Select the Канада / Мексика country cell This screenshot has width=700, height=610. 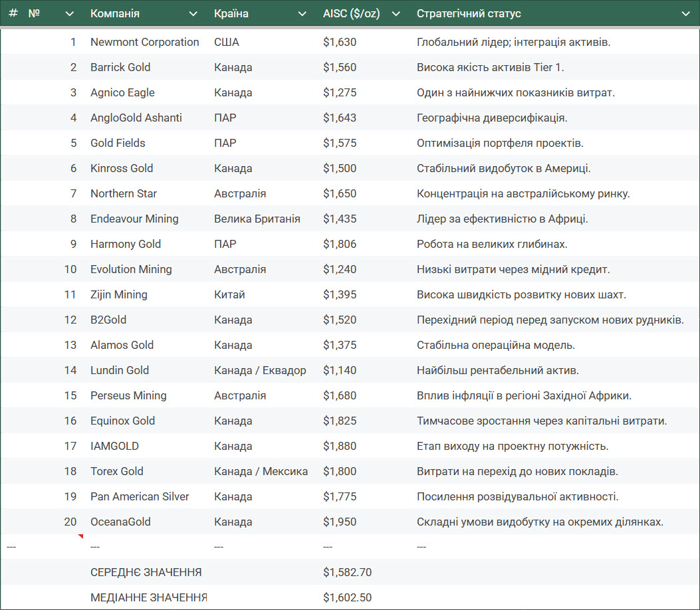click(x=261, y=471)
